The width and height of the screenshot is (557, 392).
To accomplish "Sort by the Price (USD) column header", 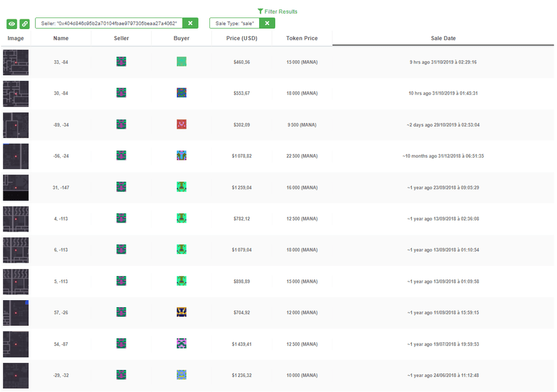I will coord(242,38).
